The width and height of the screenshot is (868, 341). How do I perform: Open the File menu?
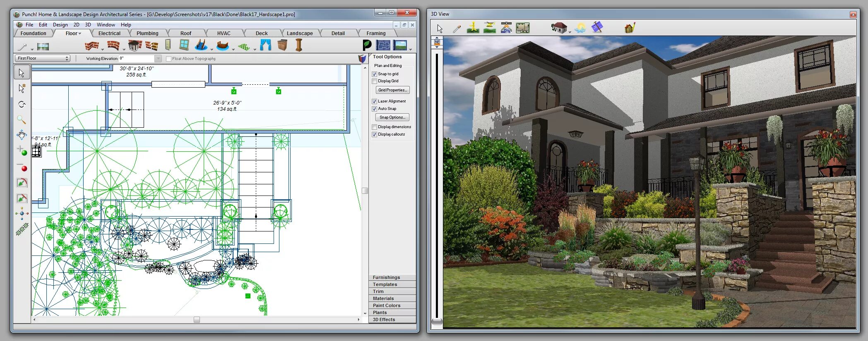coord(29,25)
